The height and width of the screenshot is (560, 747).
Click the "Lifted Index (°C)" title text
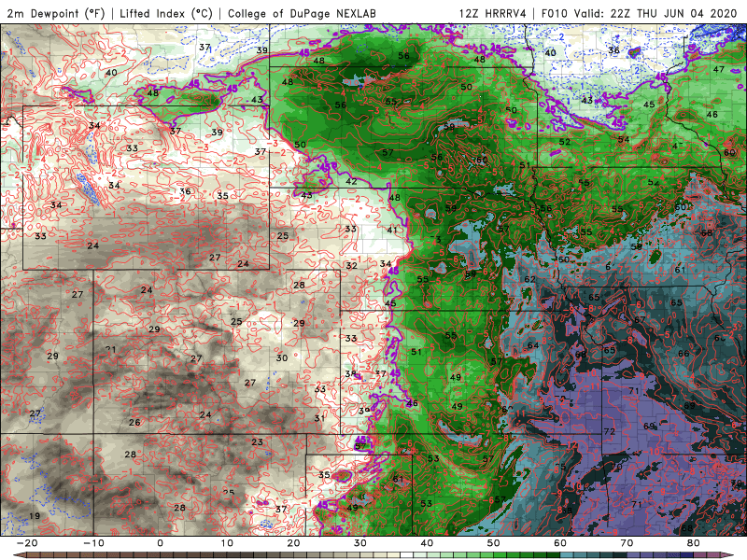166,13
